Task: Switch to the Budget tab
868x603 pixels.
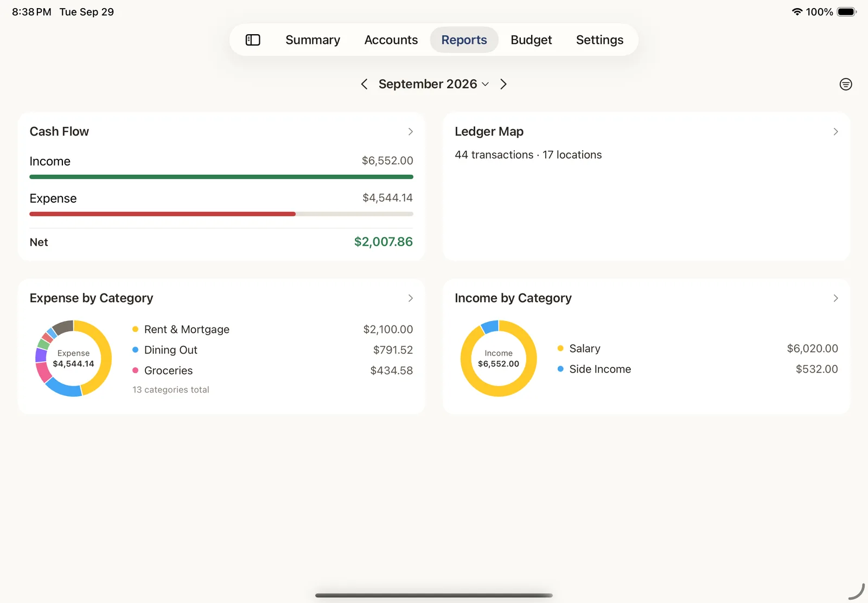Action: (531, 40)
